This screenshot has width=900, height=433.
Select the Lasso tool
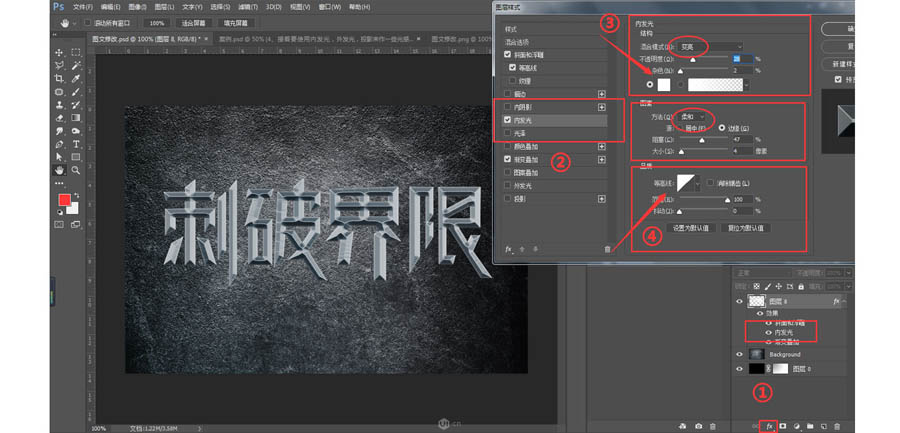pos(59,65)
